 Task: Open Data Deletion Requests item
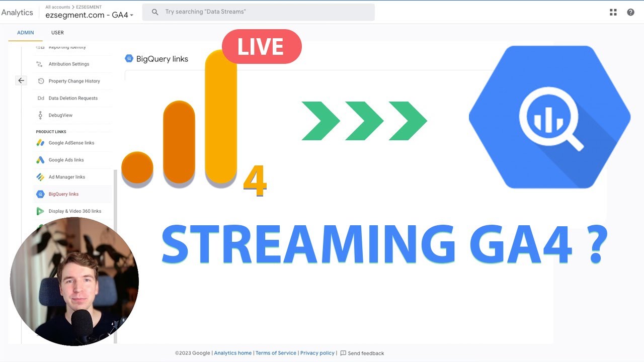(73, 98)
